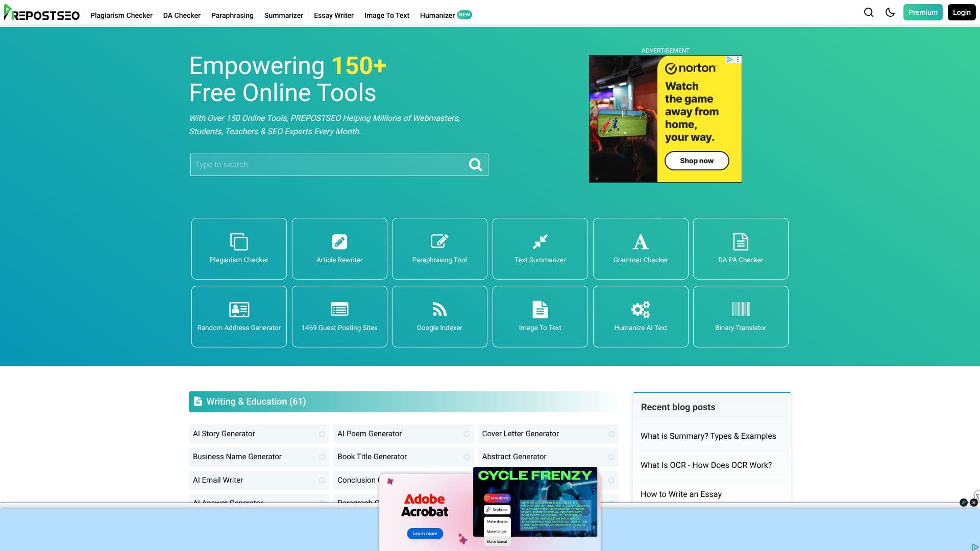Open DA Checker from the top menu
This screenshot has height=551, width=980.
(x=182, y=15)
